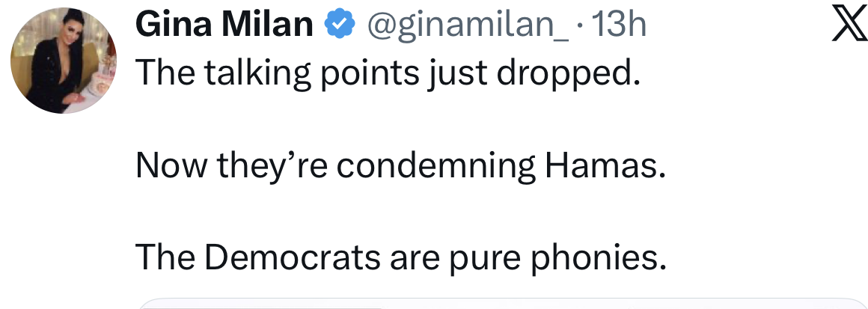
Task: Click the embedded card edge below the post
Action: 501,303
